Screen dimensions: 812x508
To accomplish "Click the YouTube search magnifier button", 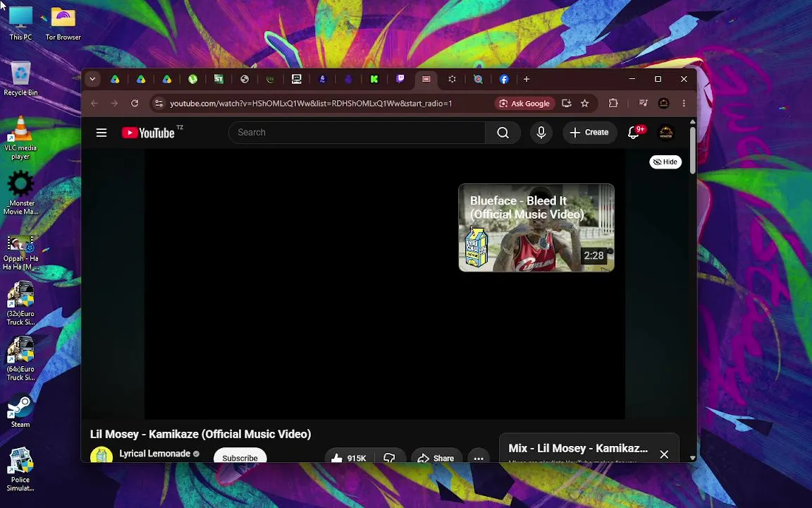I will (503, 133).
